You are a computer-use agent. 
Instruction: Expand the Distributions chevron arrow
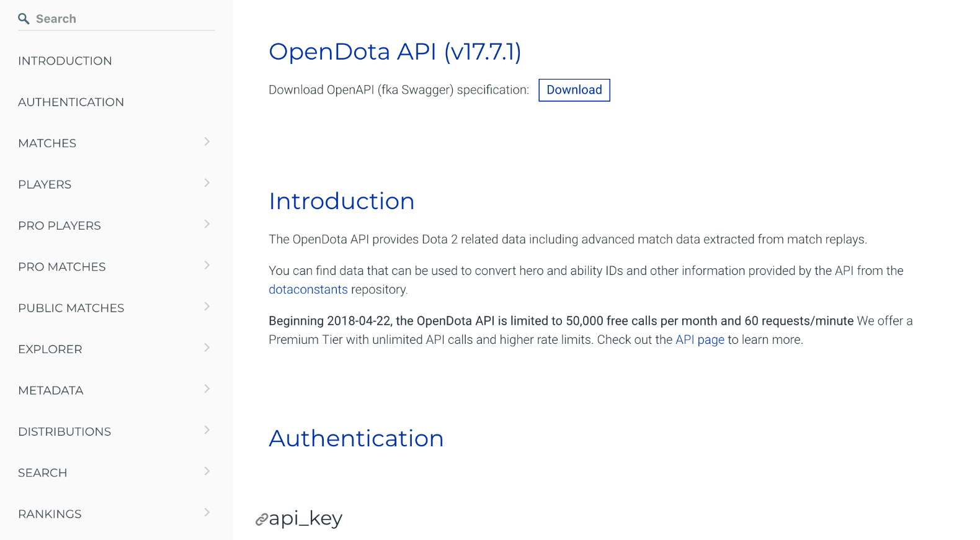click(207, 430)
